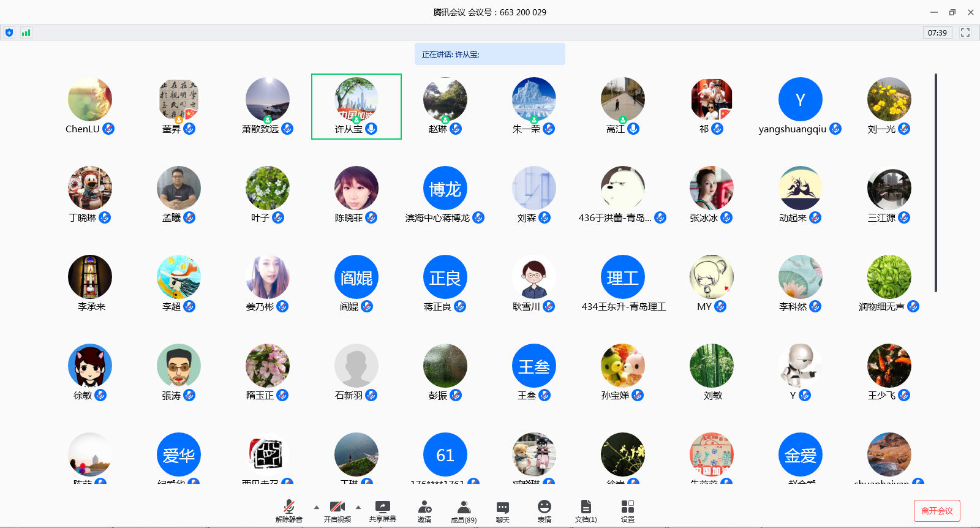Click the blue security shield icon
The width and height of the screenshot is (980, 528).
[9, 32]
